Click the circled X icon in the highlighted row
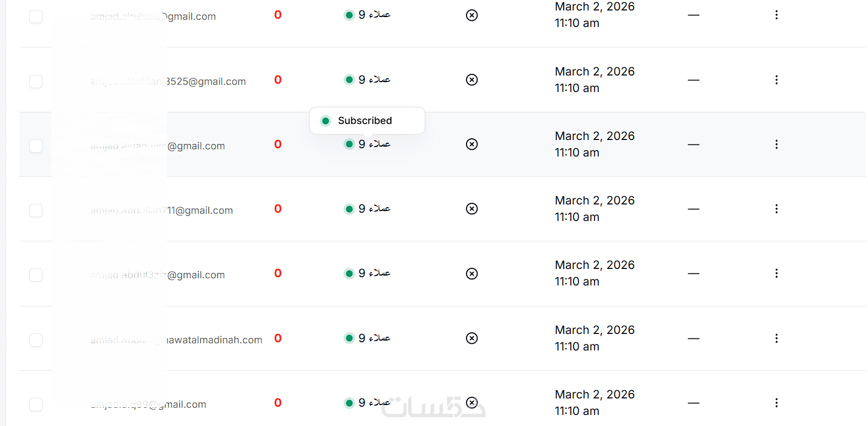 click(471, 144)
